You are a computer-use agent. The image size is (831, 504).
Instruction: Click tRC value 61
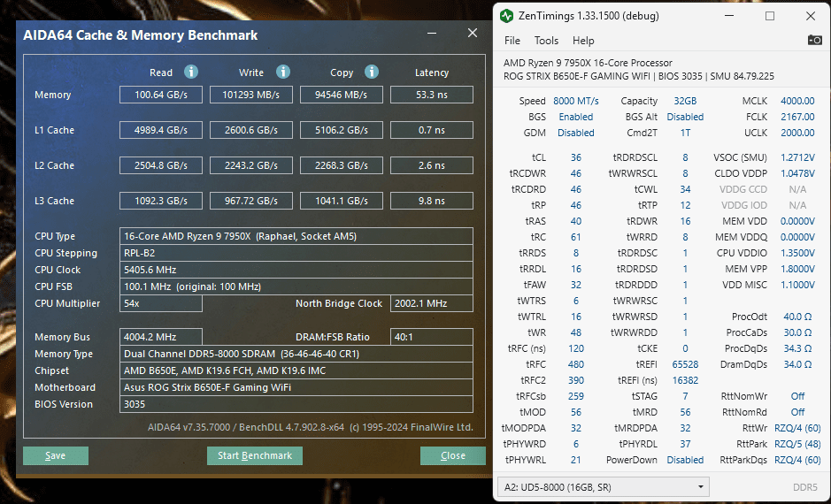point(576,237)
